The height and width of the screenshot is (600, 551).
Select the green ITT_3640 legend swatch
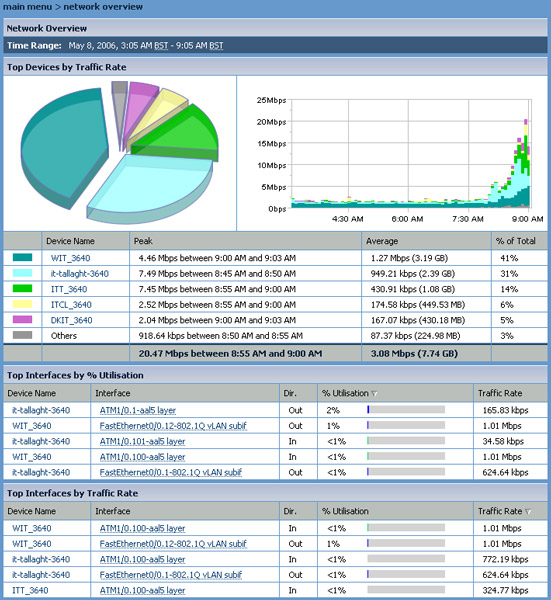click(22, 289)
